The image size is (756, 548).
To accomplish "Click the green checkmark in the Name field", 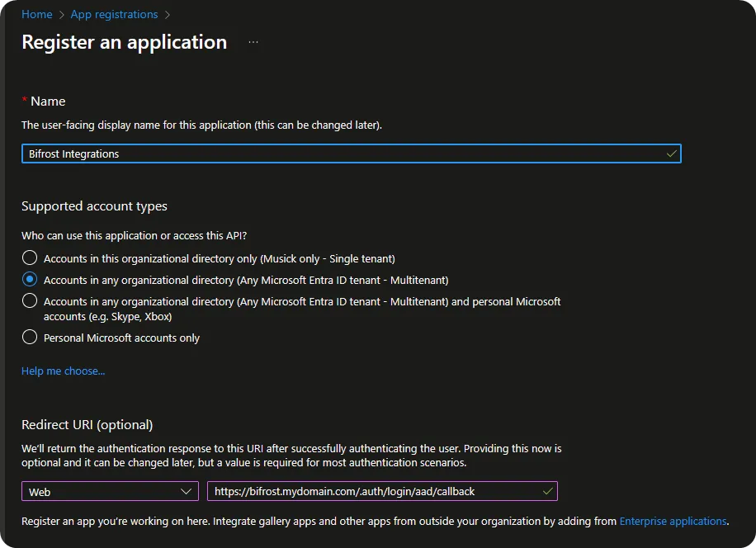I will [x=671, y=154].
